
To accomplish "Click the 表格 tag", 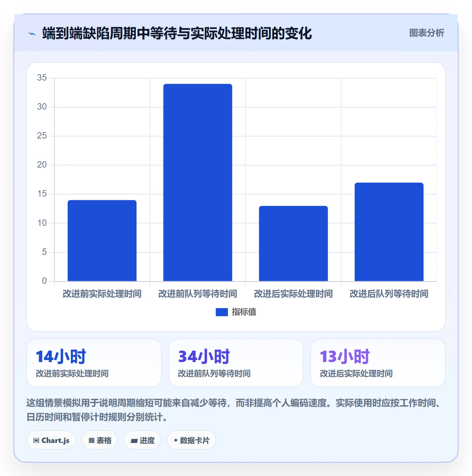I will pos(100,440).
